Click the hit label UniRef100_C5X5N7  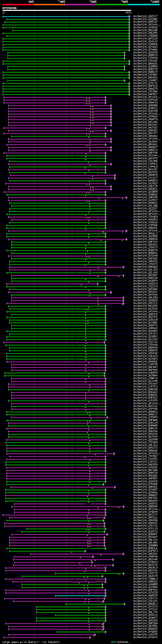click(x=145, y=75)
